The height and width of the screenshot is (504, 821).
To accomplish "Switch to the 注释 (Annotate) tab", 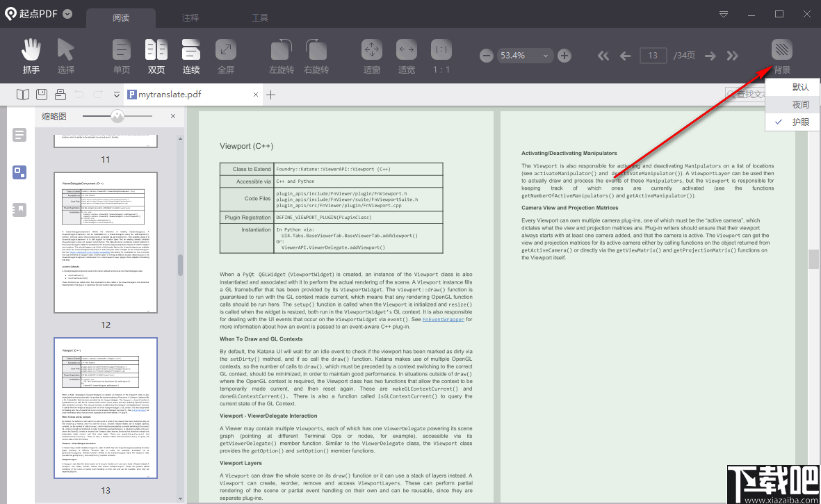I will pos(190,18).
